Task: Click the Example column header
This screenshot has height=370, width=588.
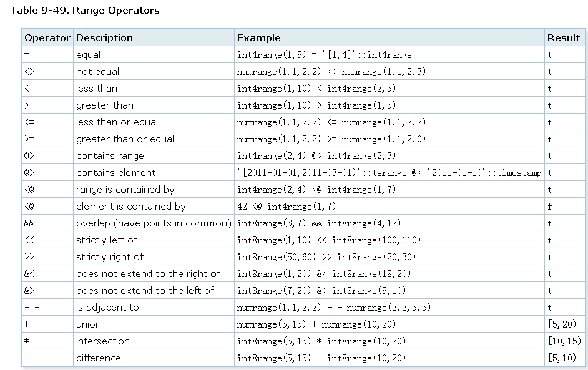Action: (258, 37)
